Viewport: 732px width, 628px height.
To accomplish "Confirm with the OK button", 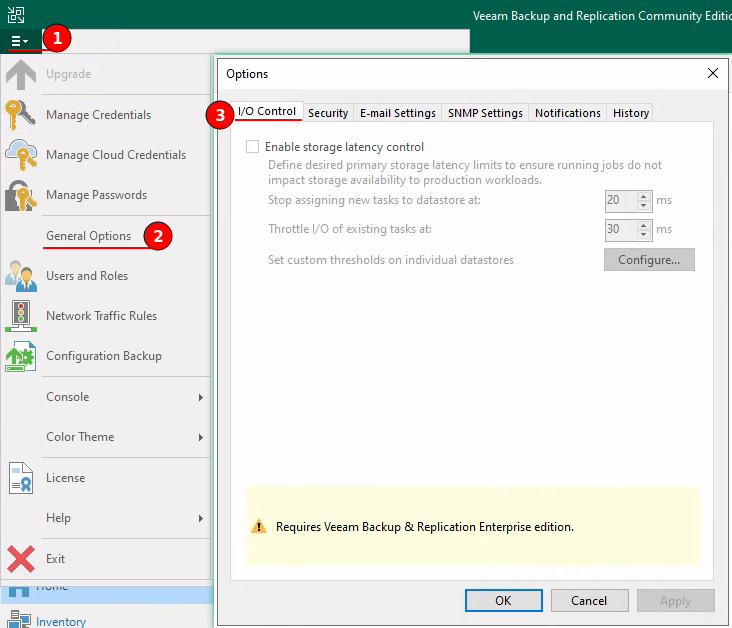I will (x=503, y=600).
